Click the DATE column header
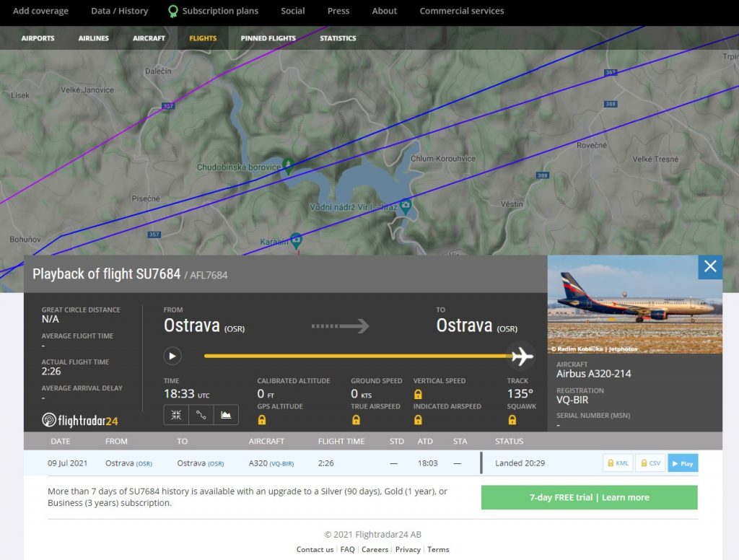 tap(61, 441)
